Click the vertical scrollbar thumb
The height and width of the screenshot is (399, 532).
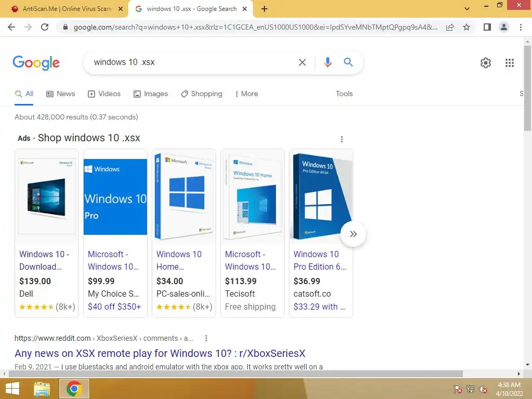pyautogui.click(x=527, y=87)
